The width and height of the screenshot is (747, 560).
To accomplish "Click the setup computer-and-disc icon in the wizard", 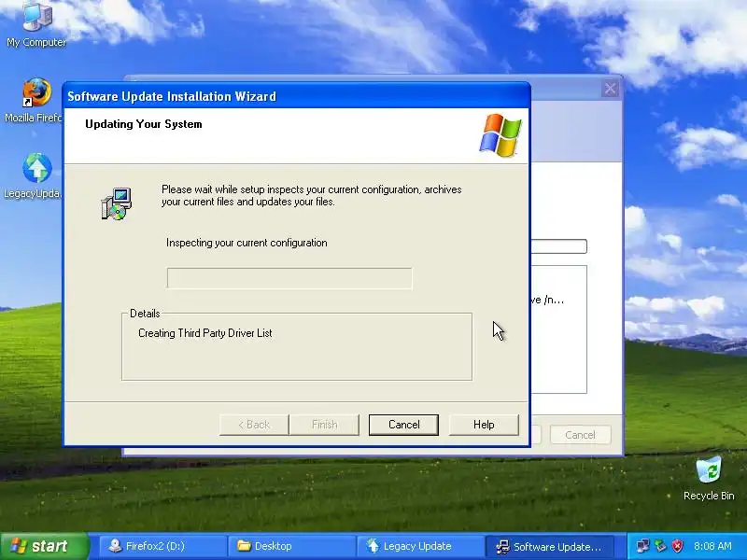I will point(116,203).
